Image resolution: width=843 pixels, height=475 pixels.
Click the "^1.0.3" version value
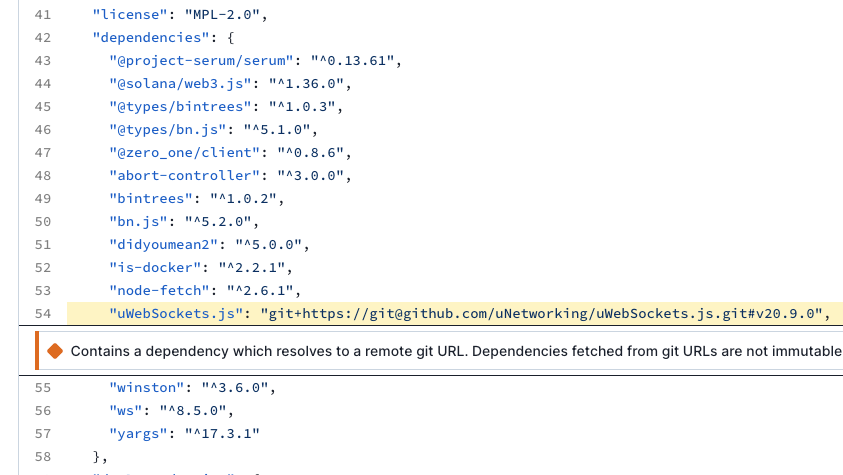point(302,107)
